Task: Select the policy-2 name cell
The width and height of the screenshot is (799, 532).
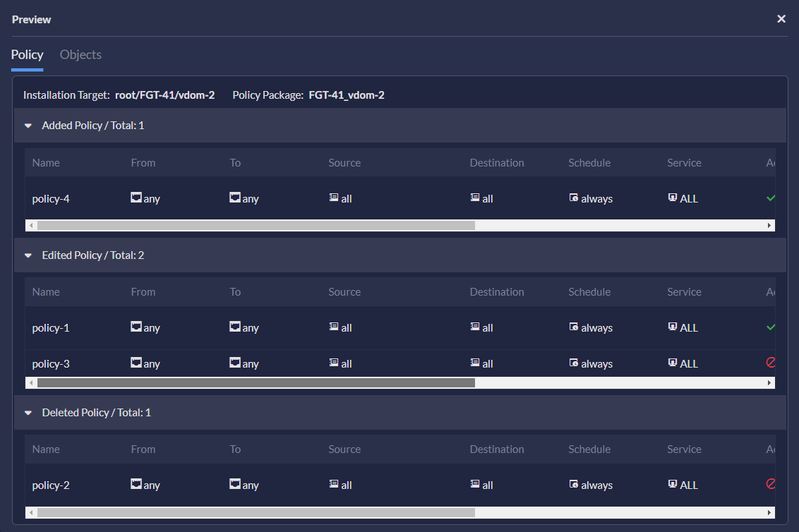Action: 51,485
